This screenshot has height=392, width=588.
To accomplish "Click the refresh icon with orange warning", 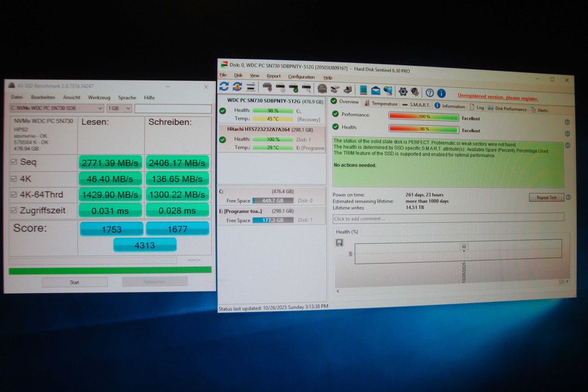I will (238, 87).
